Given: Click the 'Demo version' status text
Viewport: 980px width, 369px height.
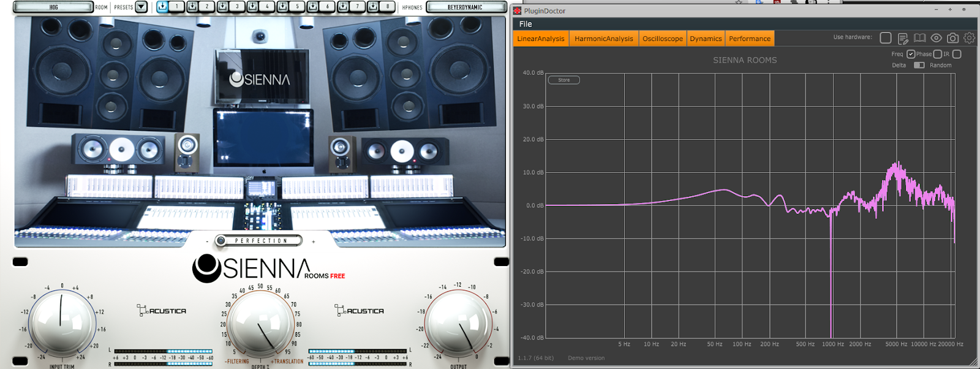Looking at the screenshot, I should tap(586, 358).
